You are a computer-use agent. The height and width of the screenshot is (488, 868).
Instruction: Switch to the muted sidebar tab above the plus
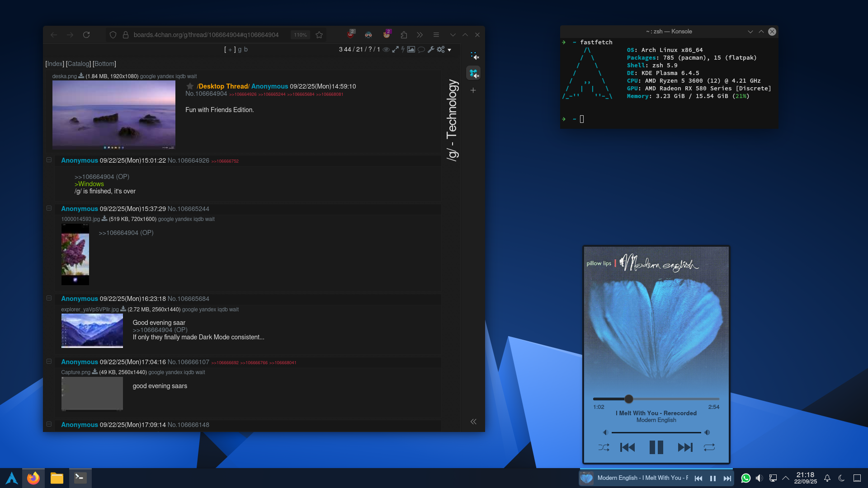[x=473, y=73]
